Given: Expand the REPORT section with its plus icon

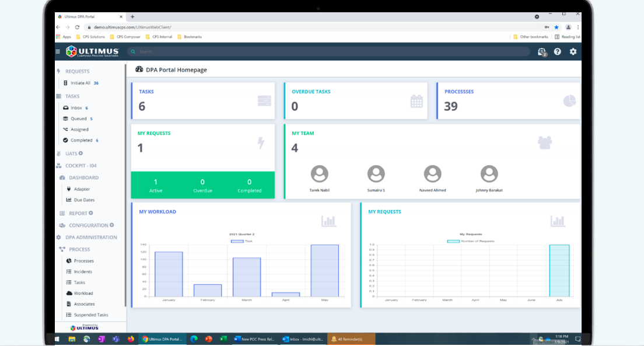Looking at the screenshot, I should 91,213.
